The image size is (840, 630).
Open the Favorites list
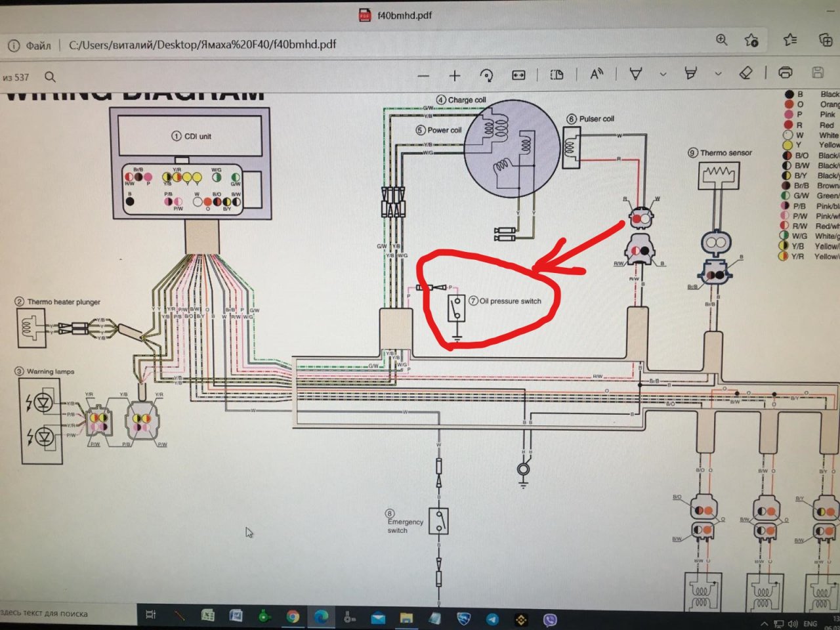790,40
